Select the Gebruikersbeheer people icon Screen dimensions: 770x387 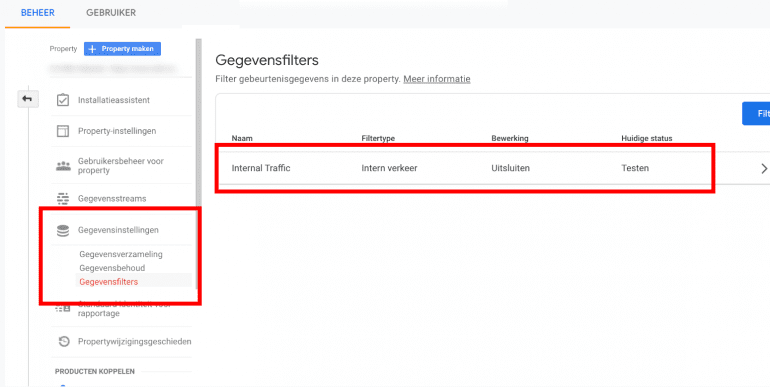point(63,166)
